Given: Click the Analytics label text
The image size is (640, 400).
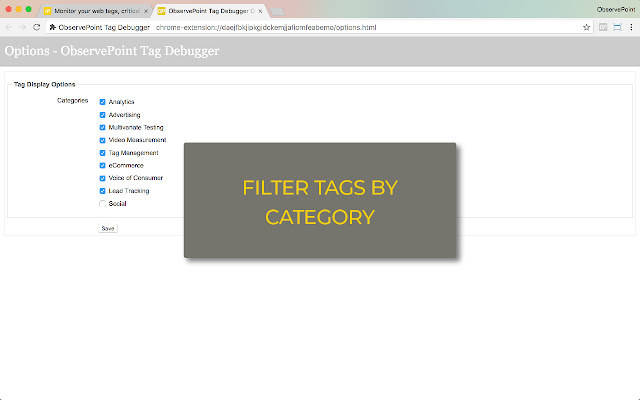Looking at the screenshot, I should tap(121, 102).
